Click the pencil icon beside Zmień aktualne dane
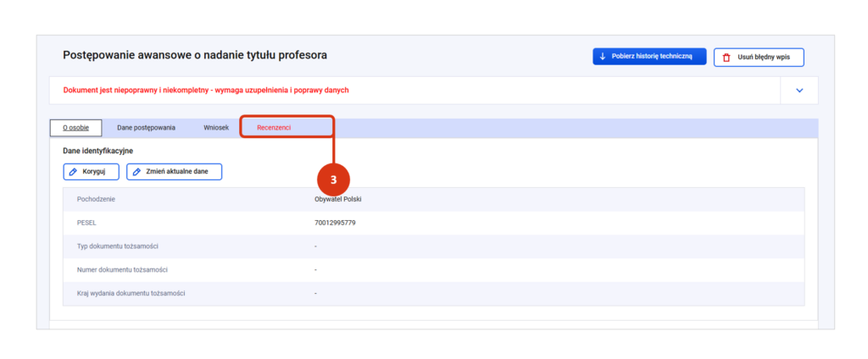 (x=136, y=172)
